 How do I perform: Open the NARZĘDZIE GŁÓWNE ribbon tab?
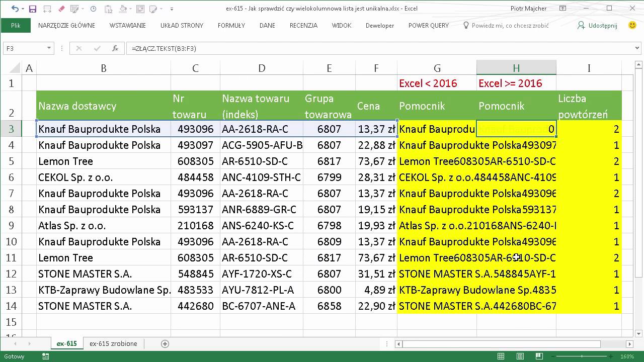tap(66, 25)
